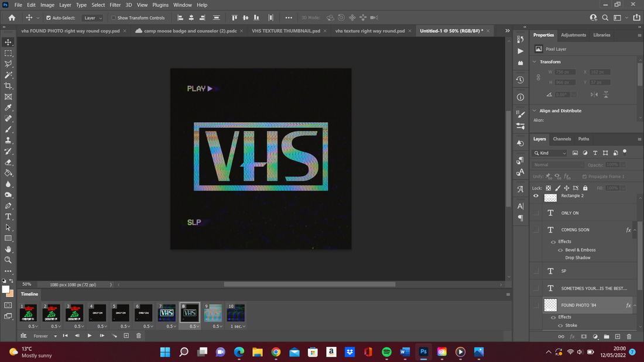Open the Plugins menu

160,5
